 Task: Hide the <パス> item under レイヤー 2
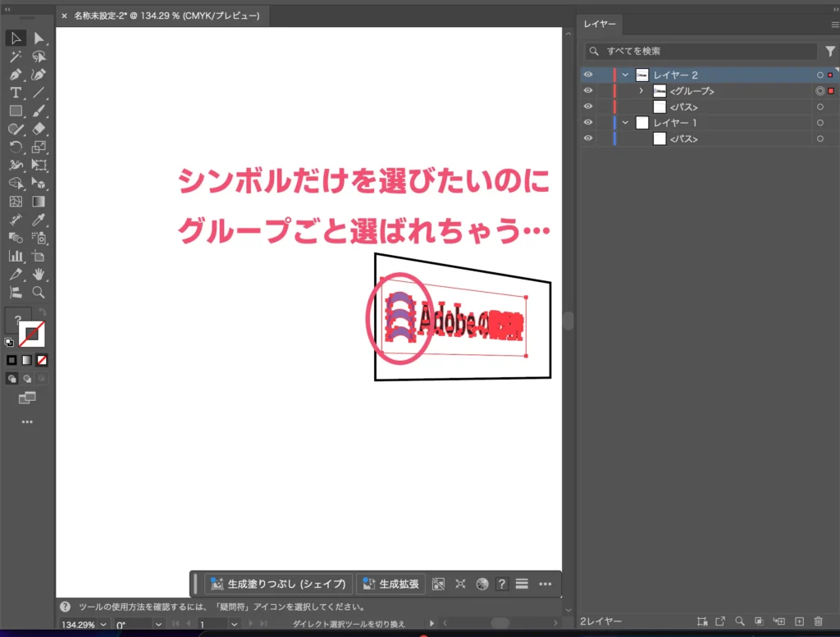pyautogui.click(x=587, y=107)
